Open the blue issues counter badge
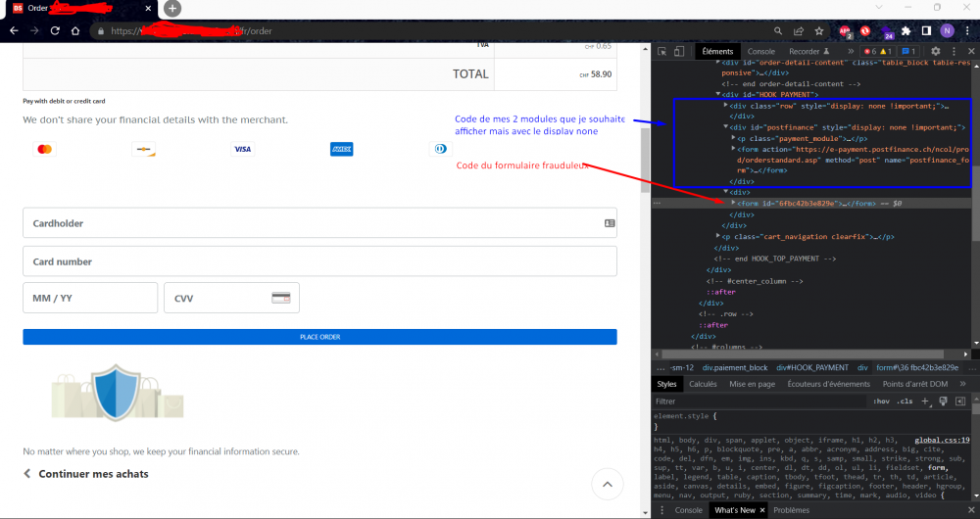 [x=908, y=51]
